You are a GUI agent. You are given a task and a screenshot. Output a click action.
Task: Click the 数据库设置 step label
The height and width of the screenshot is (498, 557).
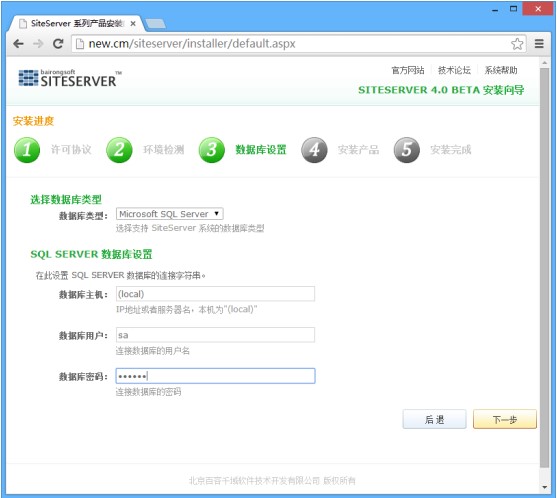(260, 150)
